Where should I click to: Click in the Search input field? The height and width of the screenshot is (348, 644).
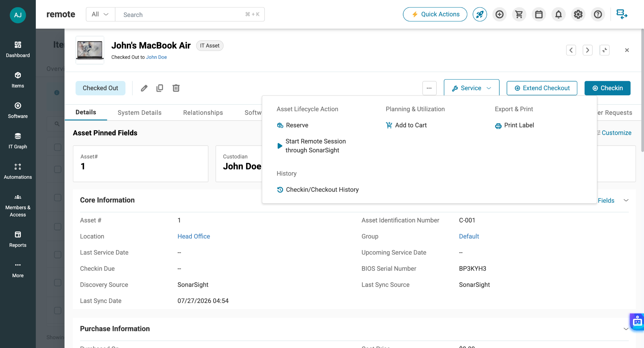click(190, 14)
